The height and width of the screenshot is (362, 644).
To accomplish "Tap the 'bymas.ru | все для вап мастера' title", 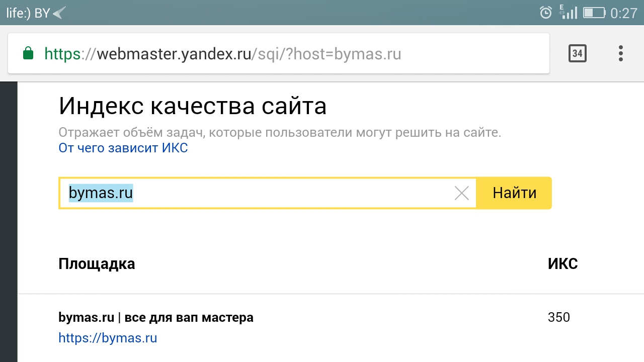I will click(x=156, y=318).
